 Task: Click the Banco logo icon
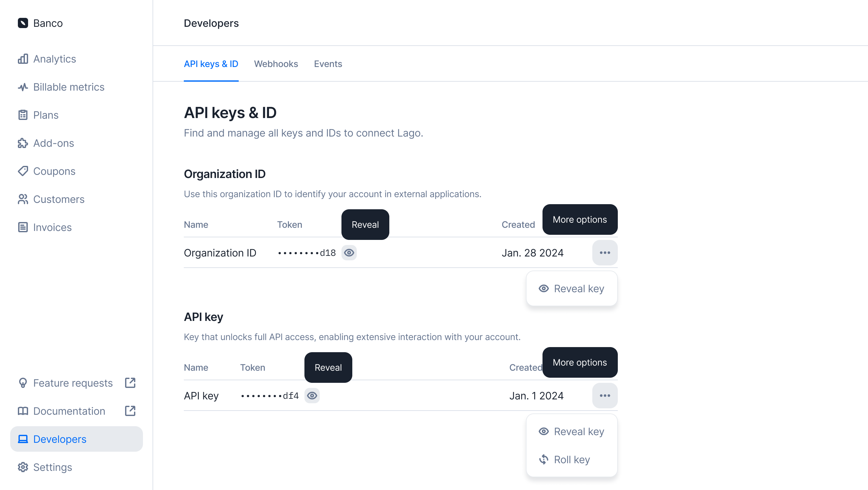tap(23, 23)
